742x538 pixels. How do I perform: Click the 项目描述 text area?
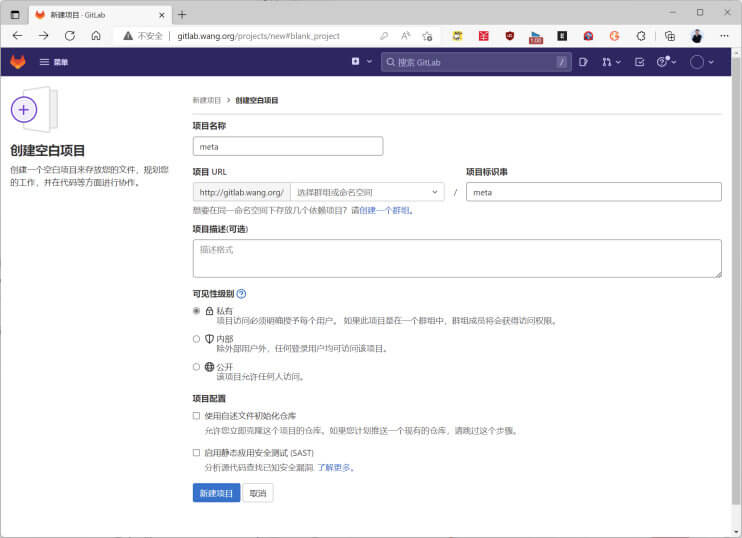[457, 258]
